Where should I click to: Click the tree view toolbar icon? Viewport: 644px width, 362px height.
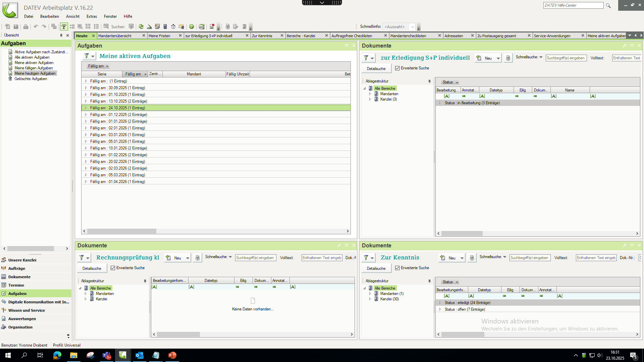tap(64, 26)
